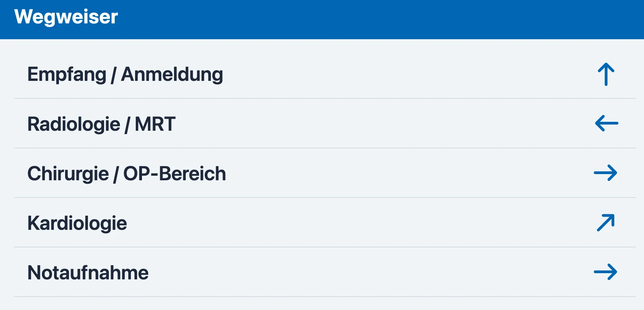Screen dimensions: 644x310
Task: Select the right arrow beside Notaufnahme
Action: (605, 272)
